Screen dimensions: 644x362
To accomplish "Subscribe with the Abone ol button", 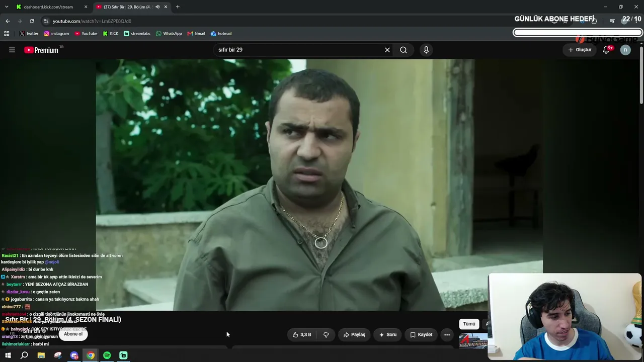I will 73,334.
